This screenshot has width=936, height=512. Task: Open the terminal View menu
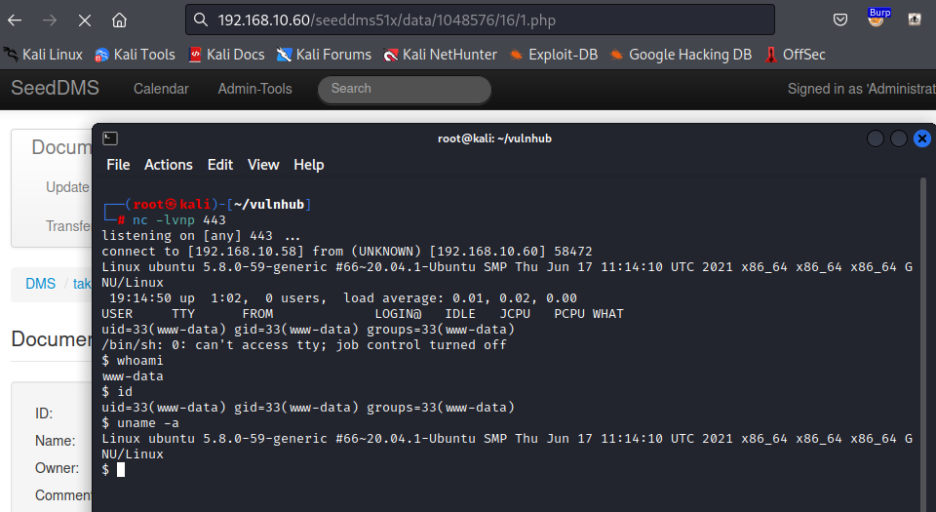pyautogui.click(x=263, y=165)
